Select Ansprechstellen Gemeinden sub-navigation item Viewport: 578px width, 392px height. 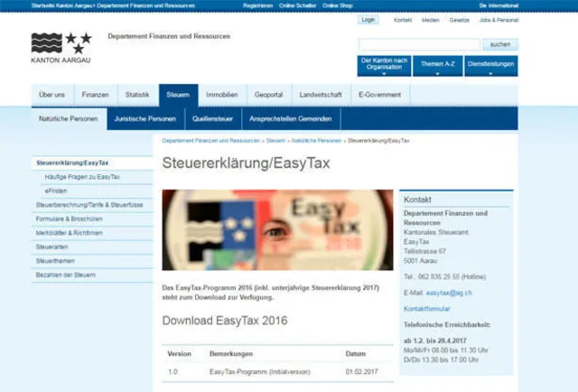[291, 118]
